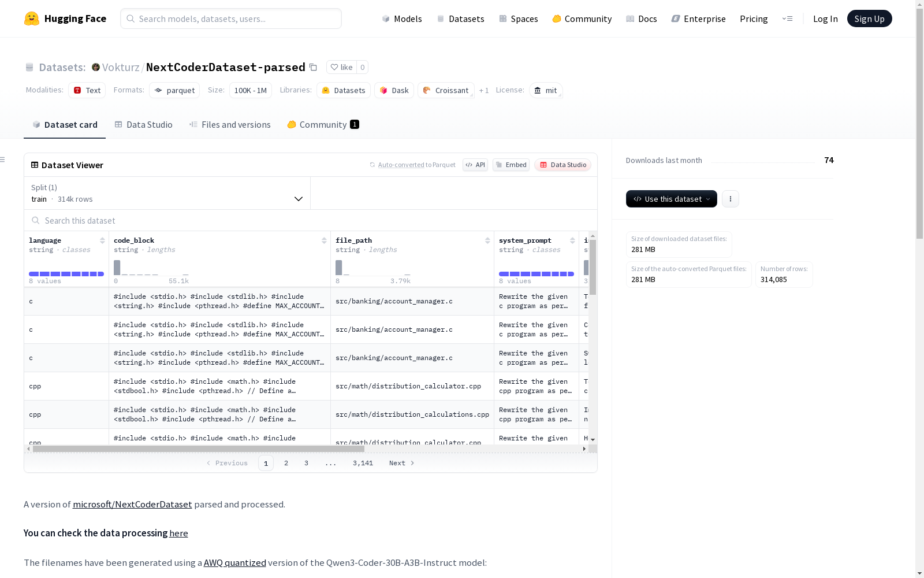Image resolution: width=924 pixels, height=578 pixels.
Task: Click the Embed button
Action: 511,165
